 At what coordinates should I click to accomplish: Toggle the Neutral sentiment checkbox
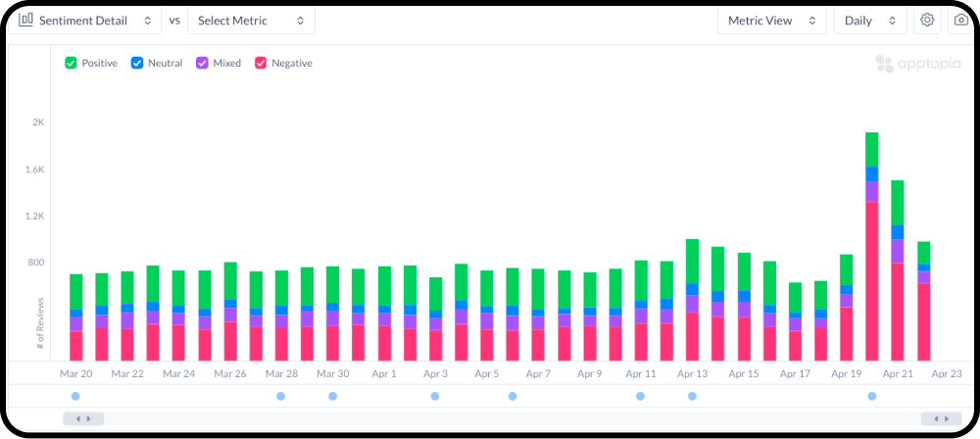(136, 63)
